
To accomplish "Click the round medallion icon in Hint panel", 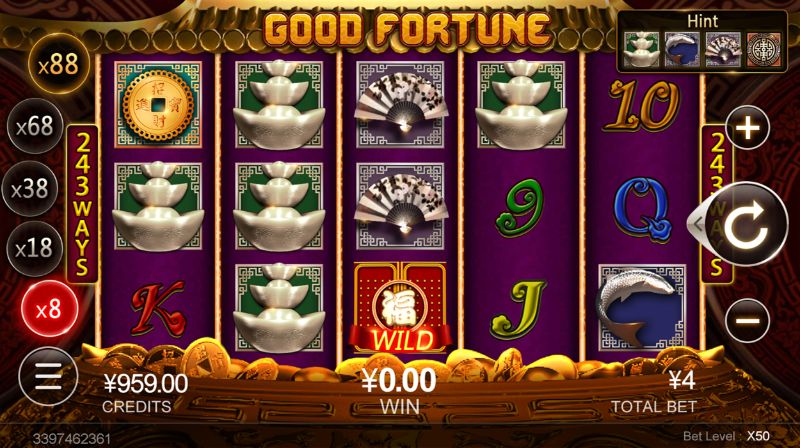I will click(764, 49).
